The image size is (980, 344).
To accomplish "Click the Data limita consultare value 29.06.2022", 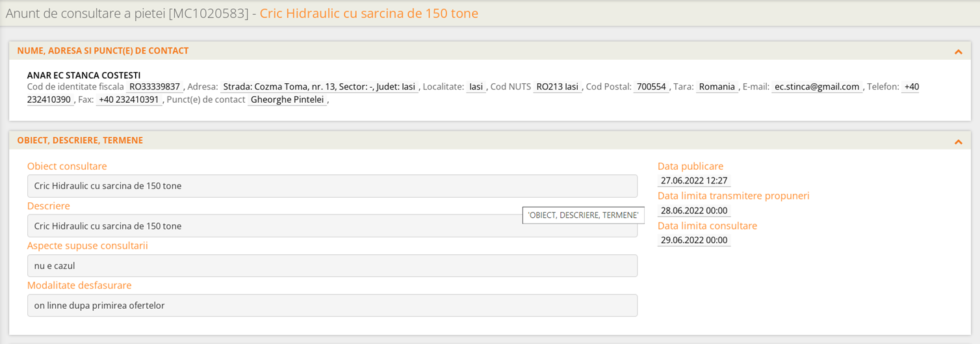I will (694, 240).
